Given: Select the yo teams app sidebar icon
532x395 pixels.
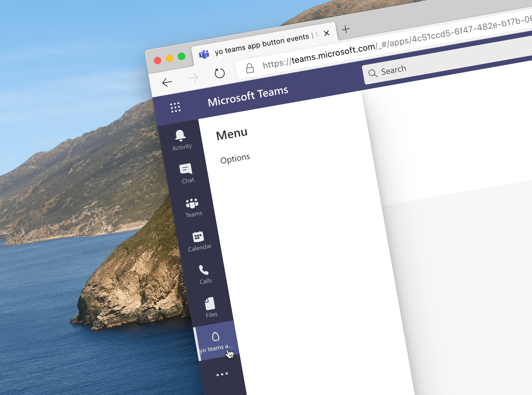Looking at the screenshot, I should (x=217, y=341).
